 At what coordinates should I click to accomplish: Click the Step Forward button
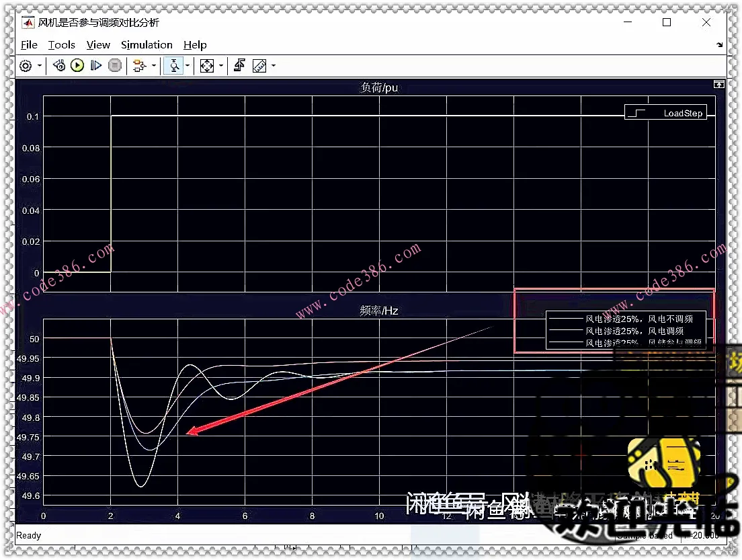point(95,65)
